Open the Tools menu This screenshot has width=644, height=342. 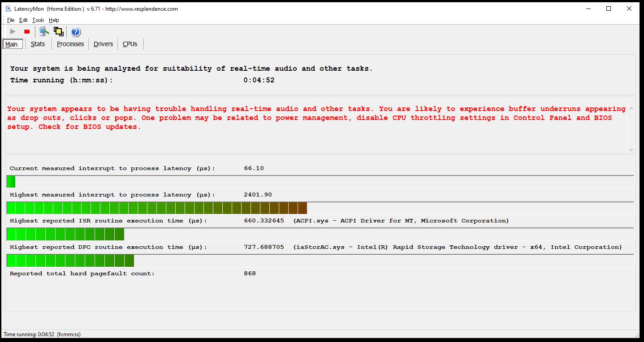click(38, 20)
